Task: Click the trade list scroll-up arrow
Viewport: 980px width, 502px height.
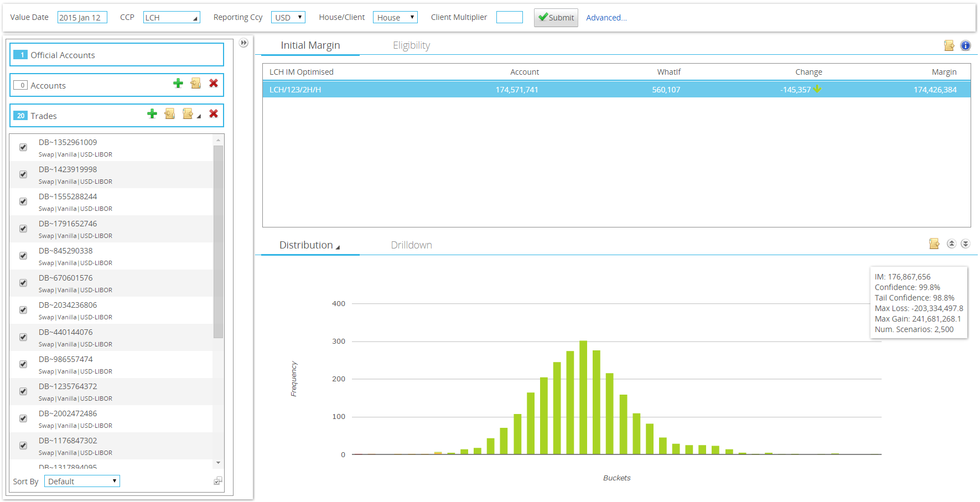Action: [218, 140]
